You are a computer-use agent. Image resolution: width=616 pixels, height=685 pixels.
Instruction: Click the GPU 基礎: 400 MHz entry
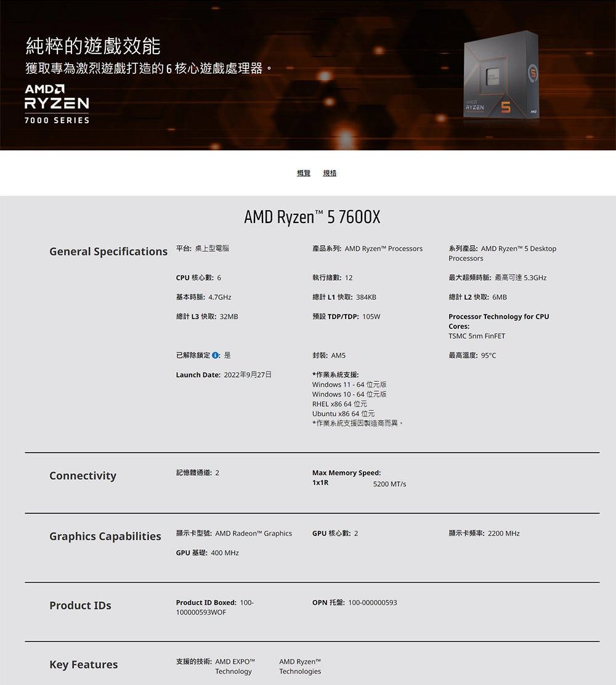(208, 553)
